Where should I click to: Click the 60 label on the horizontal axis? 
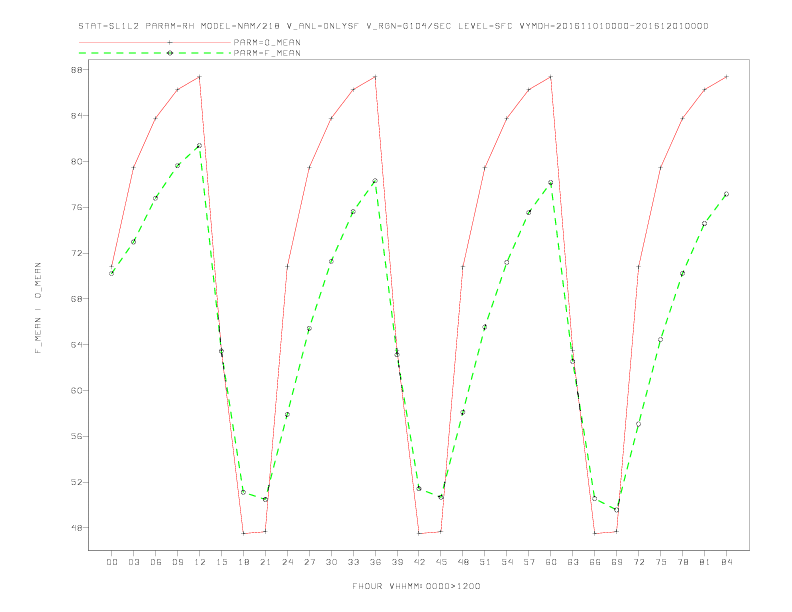click(551, 562)
